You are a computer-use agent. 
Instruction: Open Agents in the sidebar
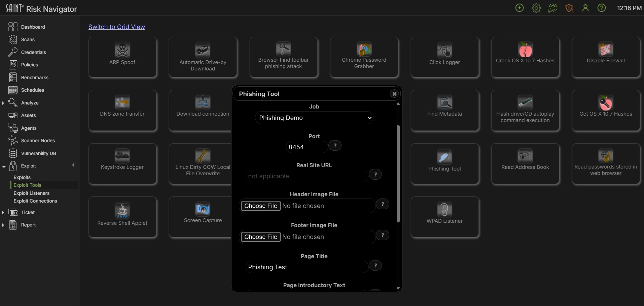29,128
